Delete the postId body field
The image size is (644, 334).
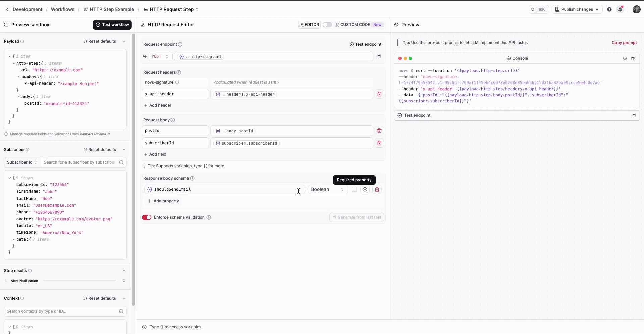pos(379,131)
